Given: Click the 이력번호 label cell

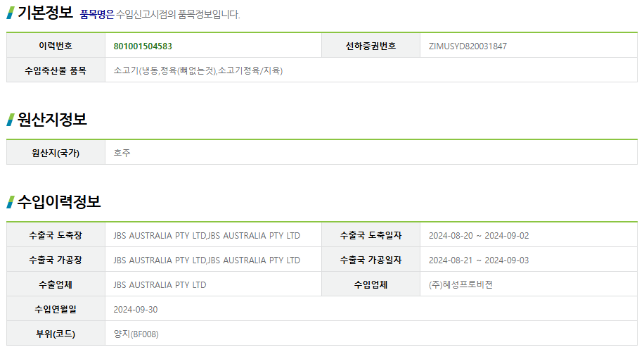Looking at the screenshot, I should pyautogui.click(x=56, y=46).
